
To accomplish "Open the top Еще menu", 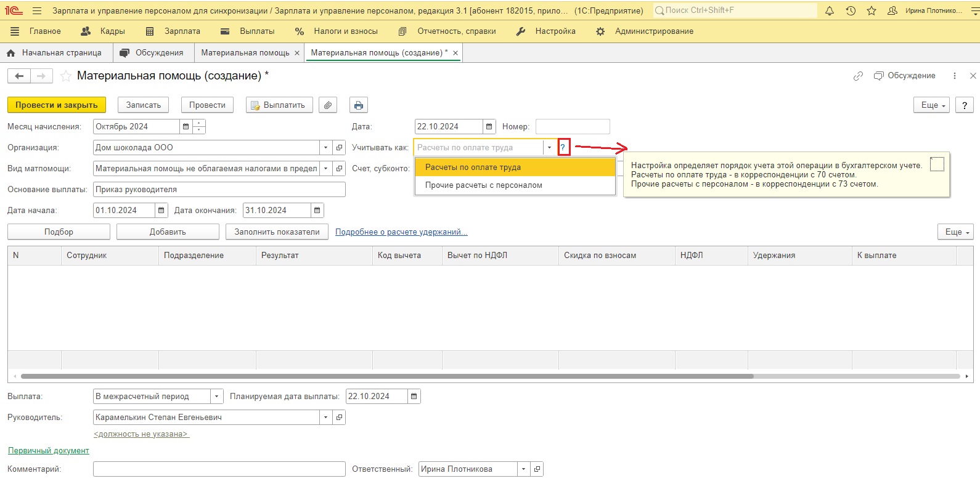I will pyautogui.click(x=931, y=105).
